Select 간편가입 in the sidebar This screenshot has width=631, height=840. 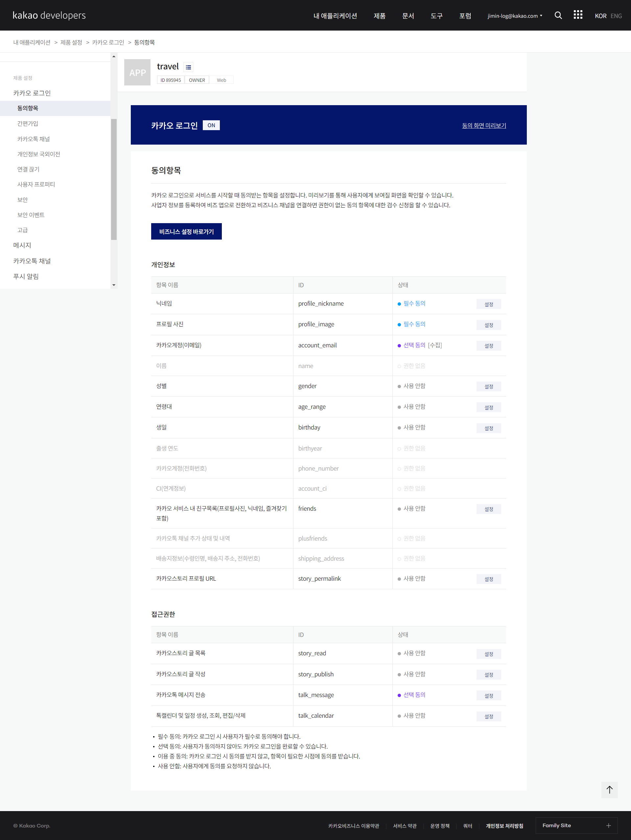[x=27, y=124]
